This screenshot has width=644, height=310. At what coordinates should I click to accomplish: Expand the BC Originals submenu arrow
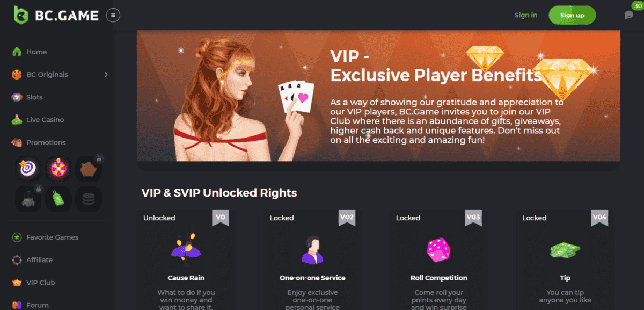click(x=106, y=75)
